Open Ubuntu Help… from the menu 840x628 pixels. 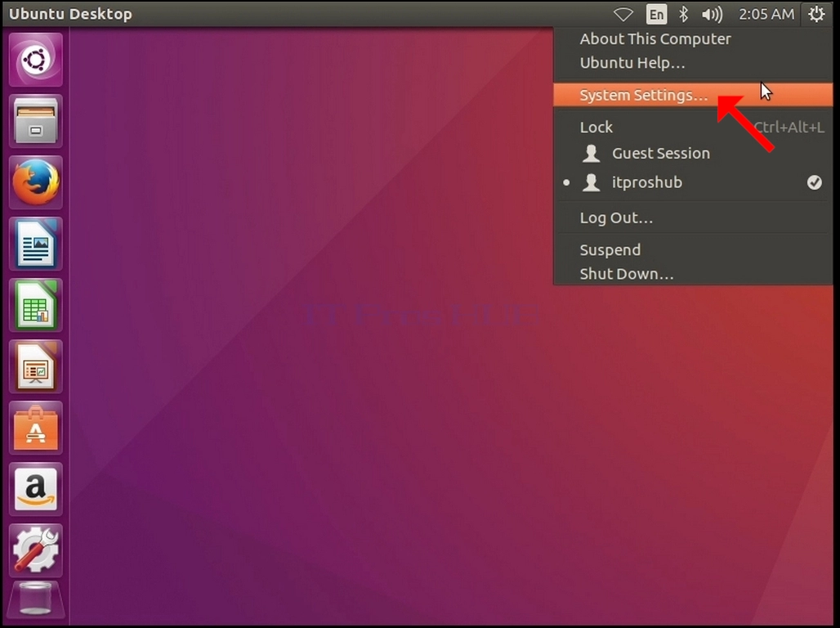pyautogui.click(x=693, y=63)
